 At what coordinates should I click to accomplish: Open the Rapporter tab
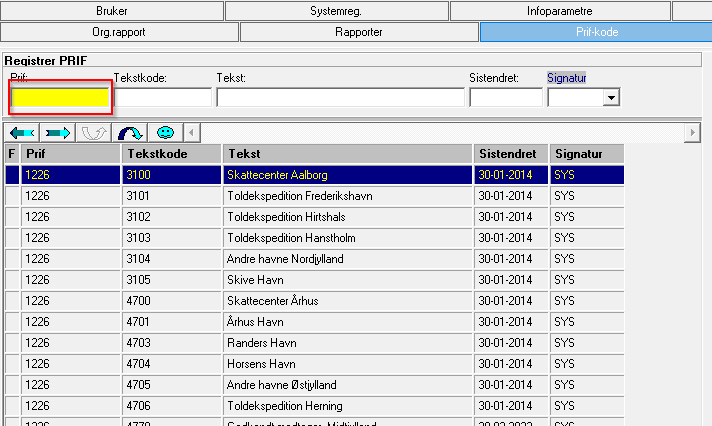[359, 32]
